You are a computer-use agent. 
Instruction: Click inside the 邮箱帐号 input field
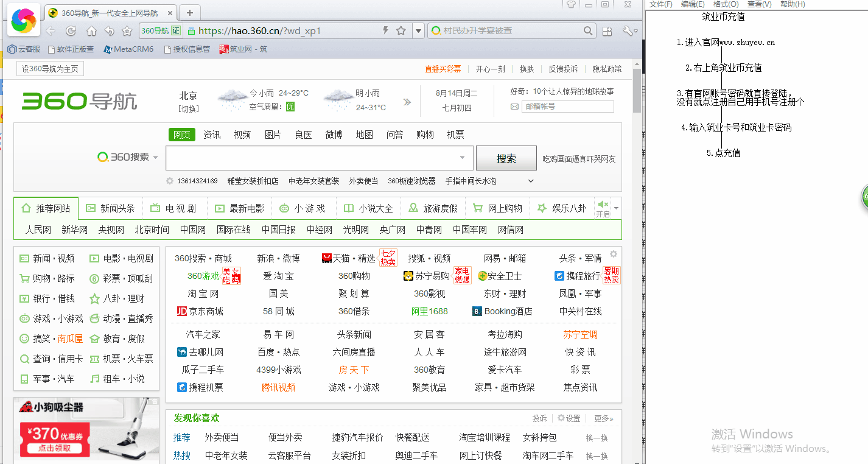566,106
